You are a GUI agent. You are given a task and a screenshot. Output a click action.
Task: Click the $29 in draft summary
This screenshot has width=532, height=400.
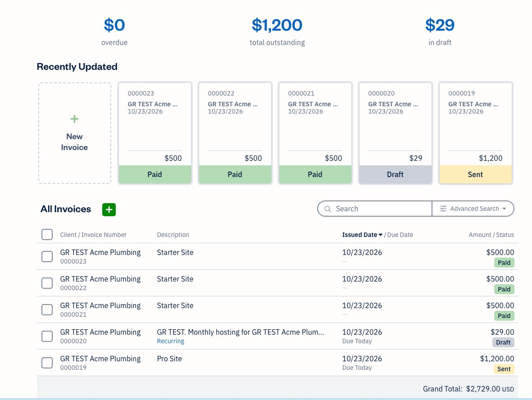[x=440, y=32]
